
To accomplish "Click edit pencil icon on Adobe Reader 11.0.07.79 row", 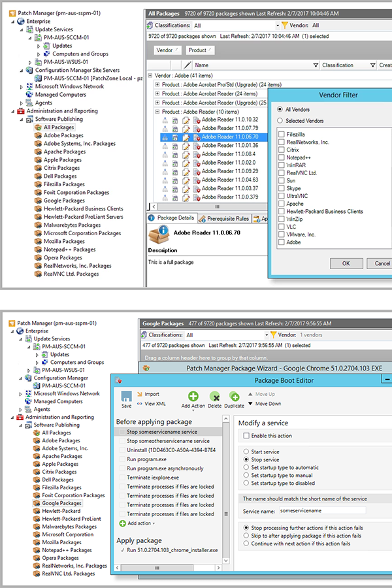I will tap(186, 129).
